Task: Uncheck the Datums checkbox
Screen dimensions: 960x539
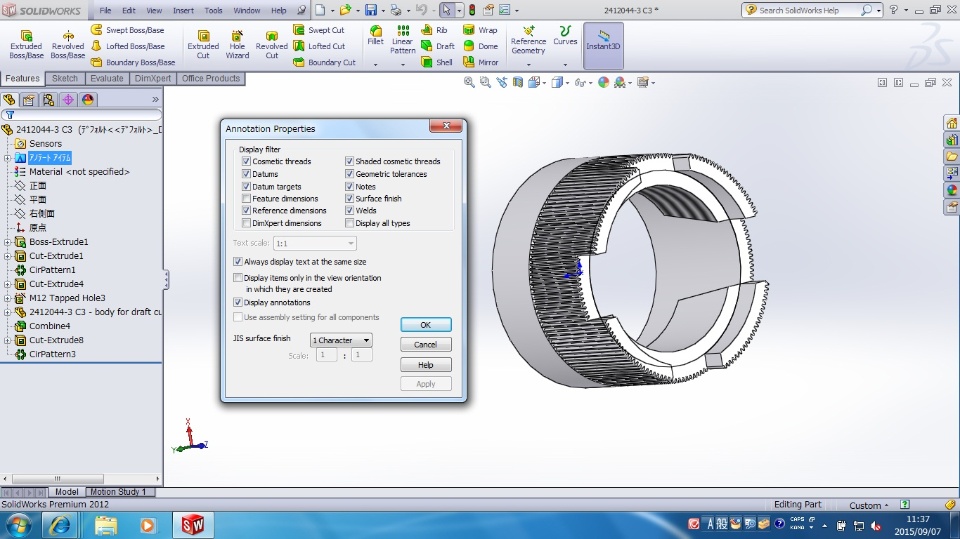Action: (x=246, y=174)
